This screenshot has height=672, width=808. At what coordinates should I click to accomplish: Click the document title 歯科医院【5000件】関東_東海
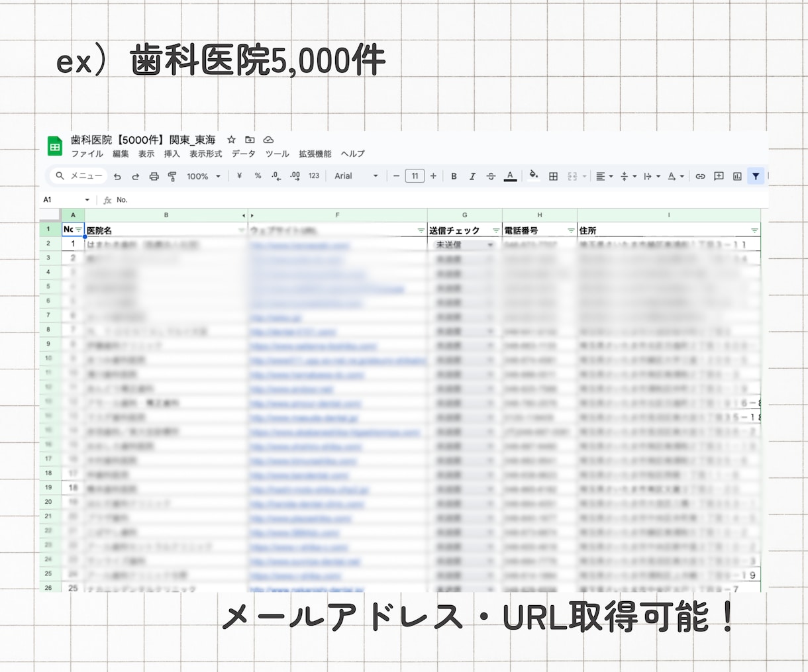(x=143, y=140)
